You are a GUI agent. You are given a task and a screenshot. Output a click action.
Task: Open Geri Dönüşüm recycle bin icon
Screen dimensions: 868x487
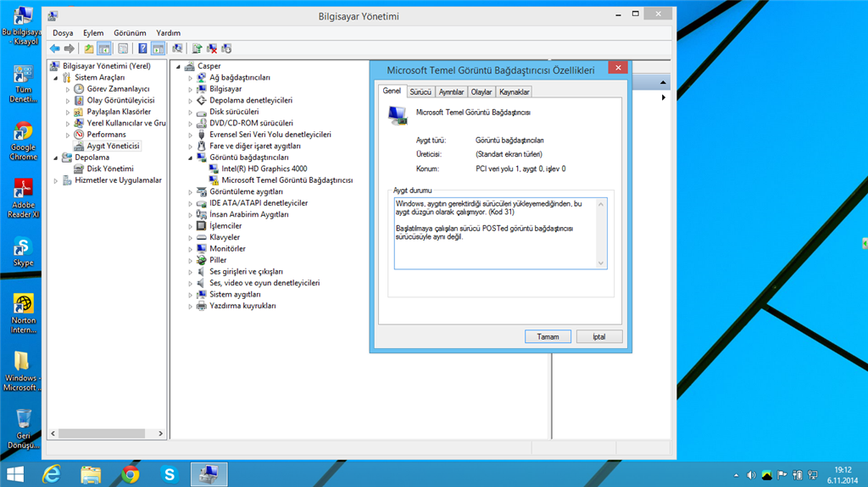(x=23, y=429)
